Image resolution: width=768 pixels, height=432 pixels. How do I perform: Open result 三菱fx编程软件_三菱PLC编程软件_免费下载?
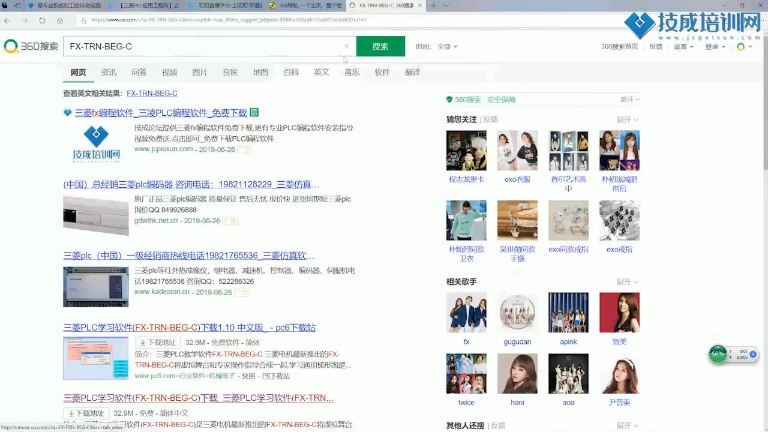[x=161, y=113]
